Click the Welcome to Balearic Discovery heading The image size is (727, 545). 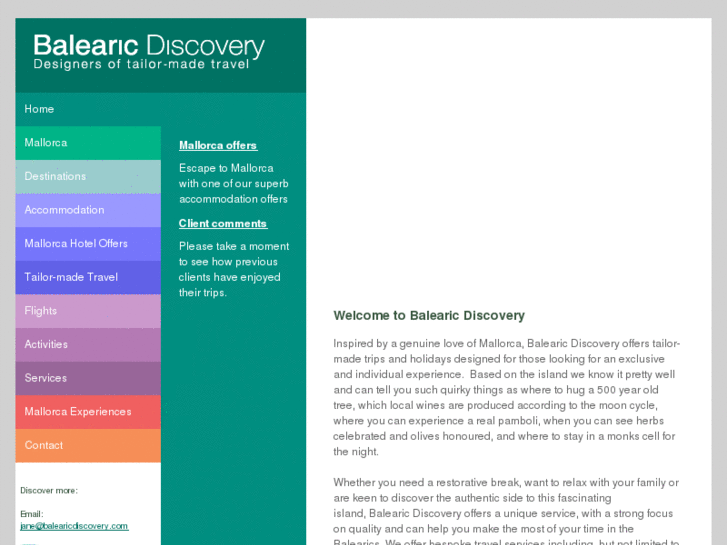tap(429, 315)
